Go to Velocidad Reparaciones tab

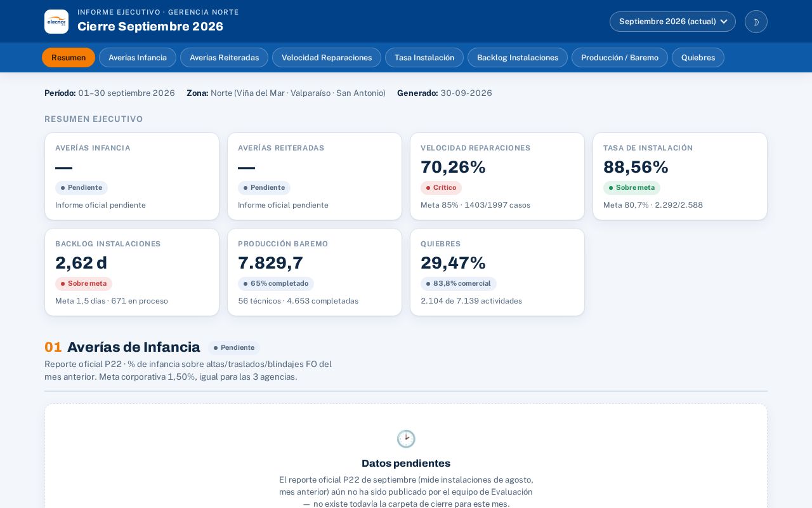click(327, 58)
